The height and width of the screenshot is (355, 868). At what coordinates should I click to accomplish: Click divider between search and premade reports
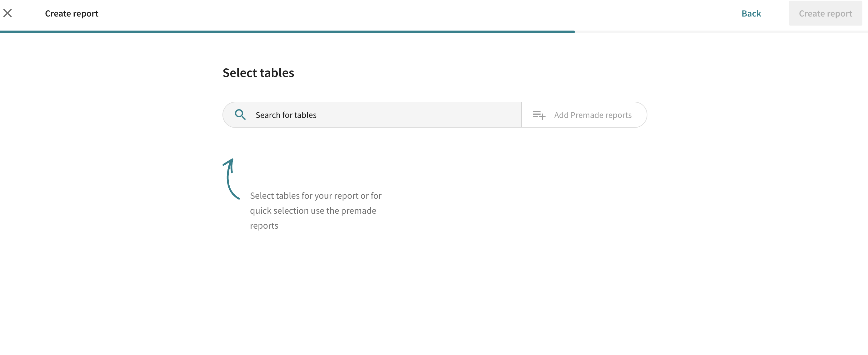(x=521, y=115)
